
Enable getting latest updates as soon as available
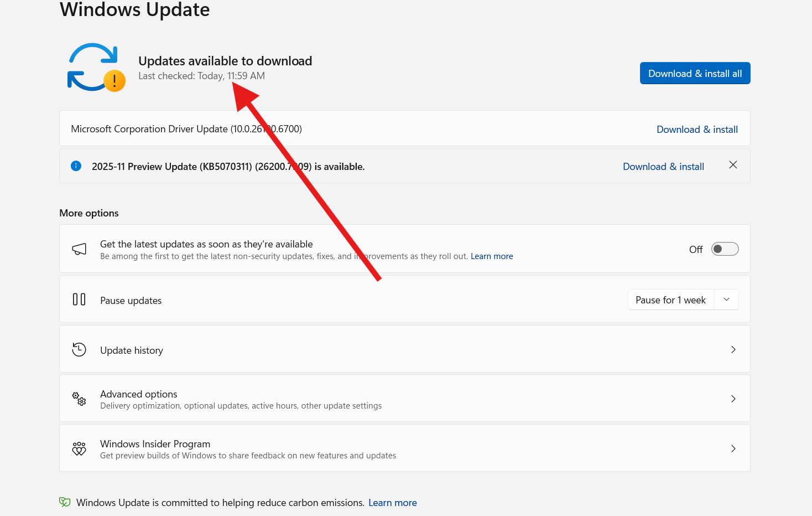[725, 249]
